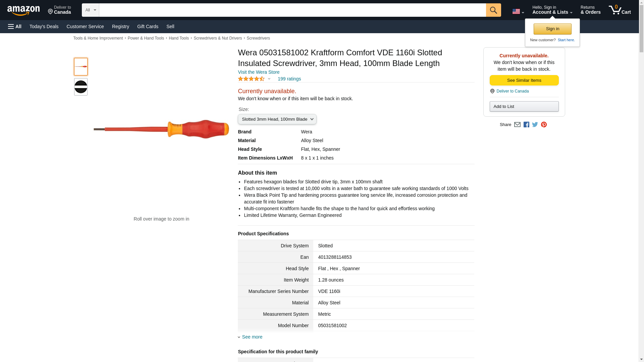Open Customer Service in navigation

tap(85, 26)
